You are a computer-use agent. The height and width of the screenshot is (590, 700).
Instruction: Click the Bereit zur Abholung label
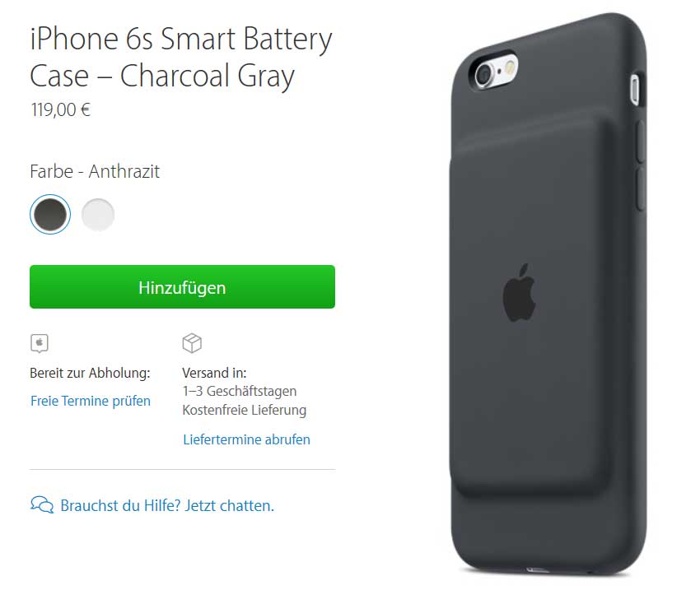coord(91,373)
